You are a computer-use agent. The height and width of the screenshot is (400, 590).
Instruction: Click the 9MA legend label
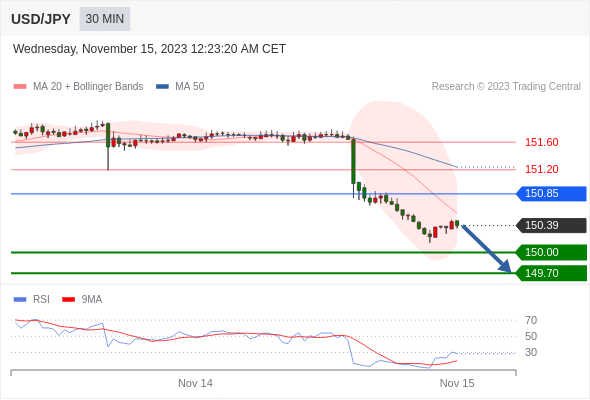[x=92, y=300]
